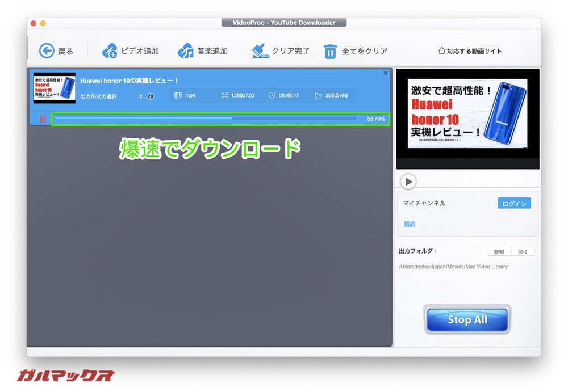Viewport: 568px width, 392px height.
Task: Click the 全てをクリア trash icon
Action: (330, 50)
